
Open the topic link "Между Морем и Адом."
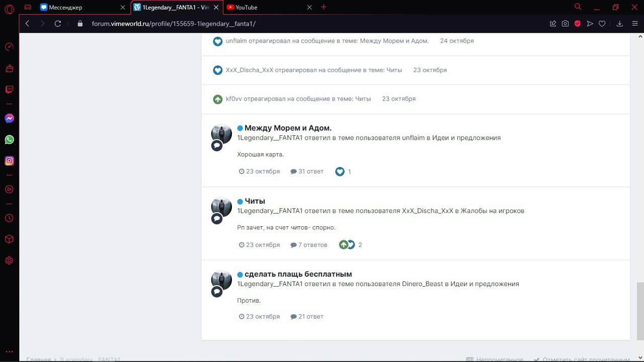point(288,128)
